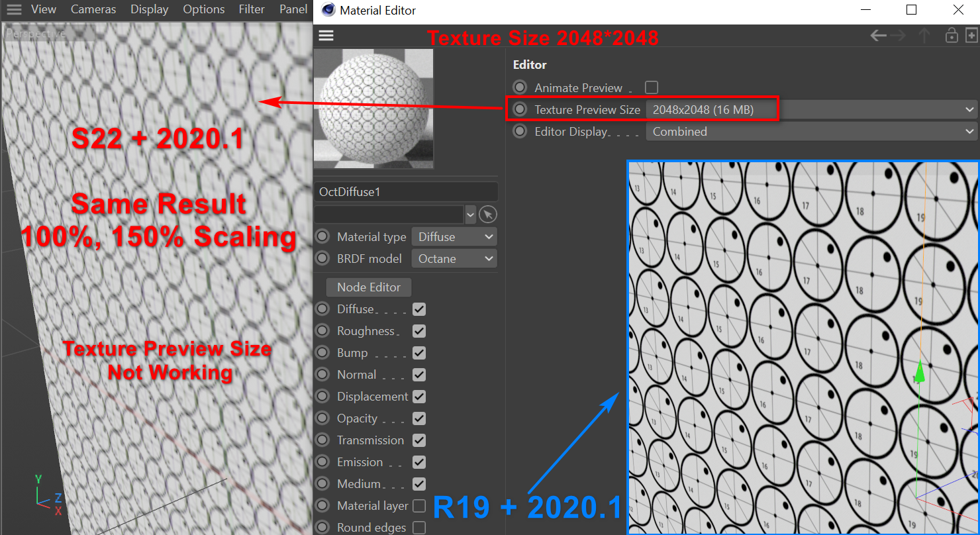Click the OctDiffuse1 material name field
This screenshot has width=980, height=535.
406,192
